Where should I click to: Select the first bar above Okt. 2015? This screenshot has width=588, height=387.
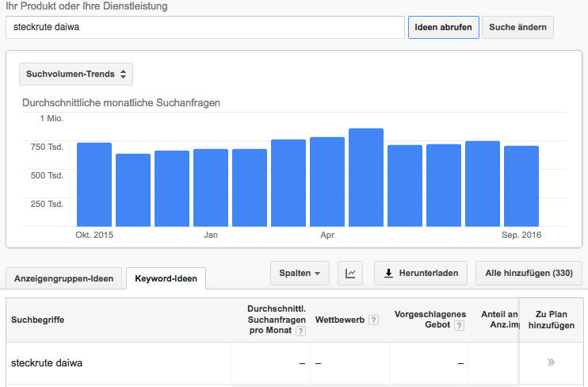(94, 184)
